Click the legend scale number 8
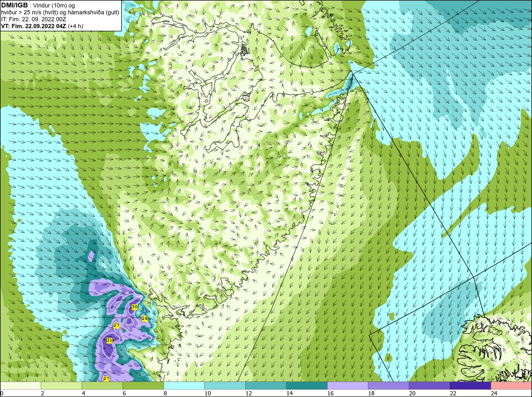Viewport: 532px width, 397px height. point(165,393)
